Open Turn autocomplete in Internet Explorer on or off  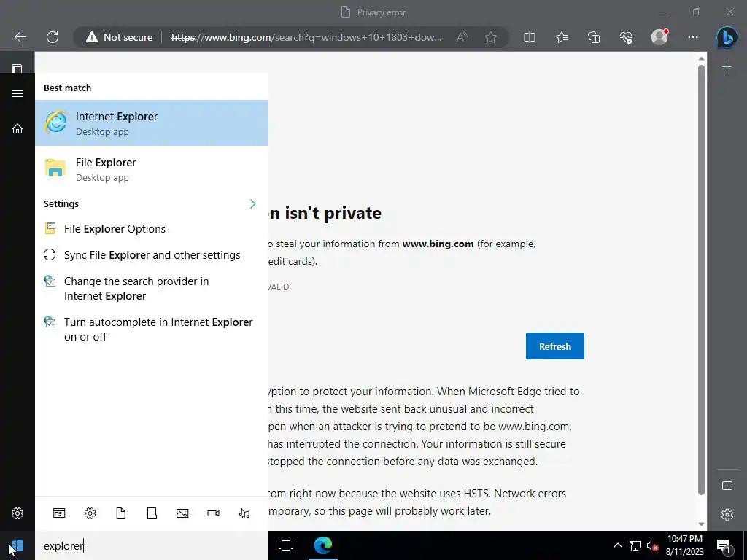point(152,329)
